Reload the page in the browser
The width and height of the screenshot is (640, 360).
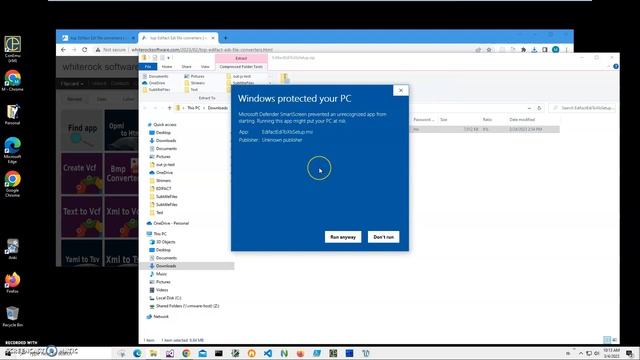point(84,50)
